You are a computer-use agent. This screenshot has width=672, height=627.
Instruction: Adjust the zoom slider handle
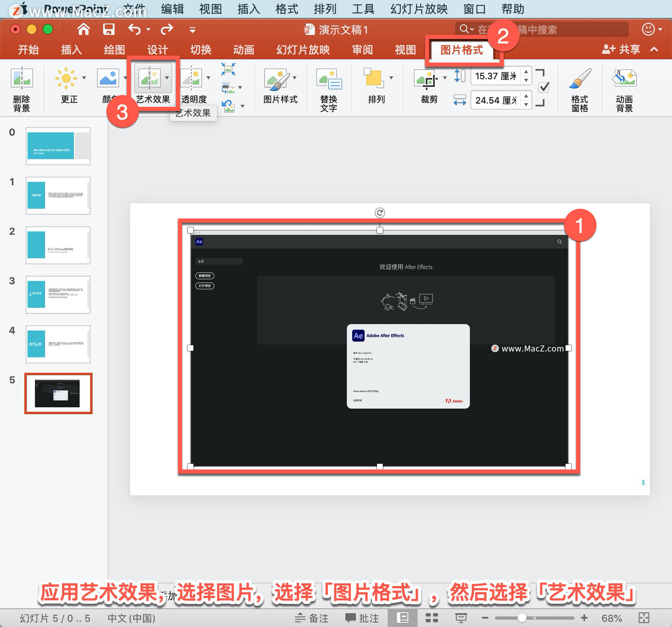point(522,618)
